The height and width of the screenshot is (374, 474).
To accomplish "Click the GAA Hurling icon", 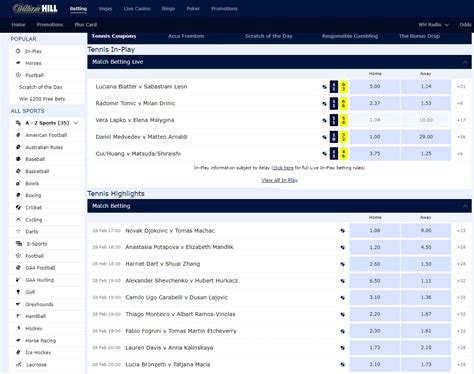I will (18, 280).
